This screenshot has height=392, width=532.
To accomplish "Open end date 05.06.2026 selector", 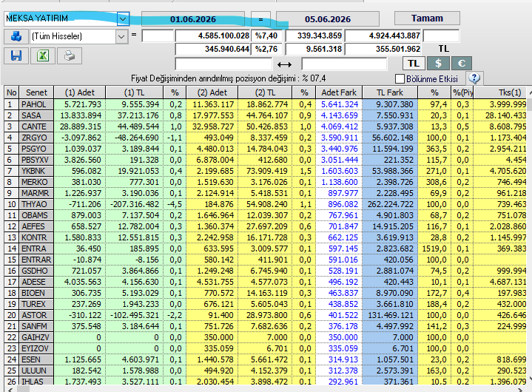I will pos(327,19).
